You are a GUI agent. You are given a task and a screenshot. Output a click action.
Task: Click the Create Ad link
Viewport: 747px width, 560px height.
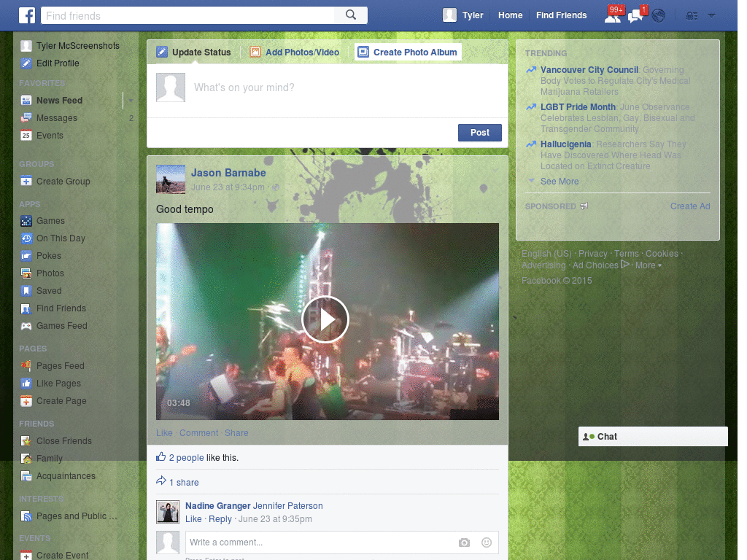[690, 206]
